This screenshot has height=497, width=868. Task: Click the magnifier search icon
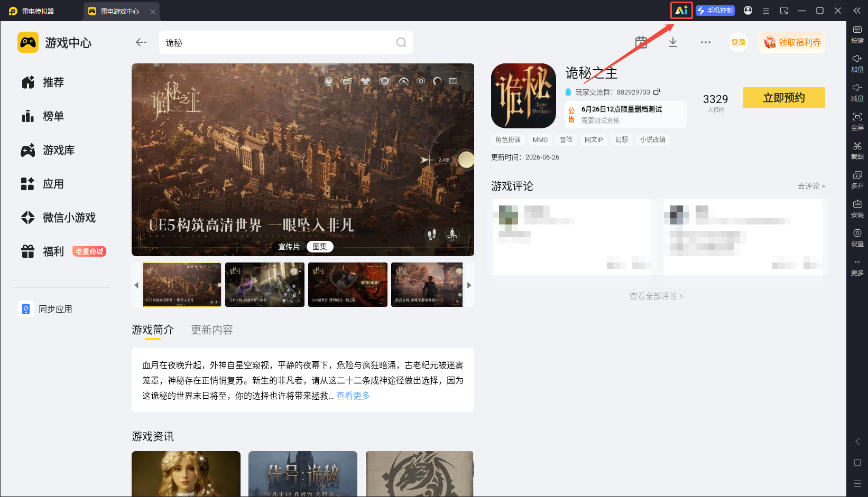401,42
